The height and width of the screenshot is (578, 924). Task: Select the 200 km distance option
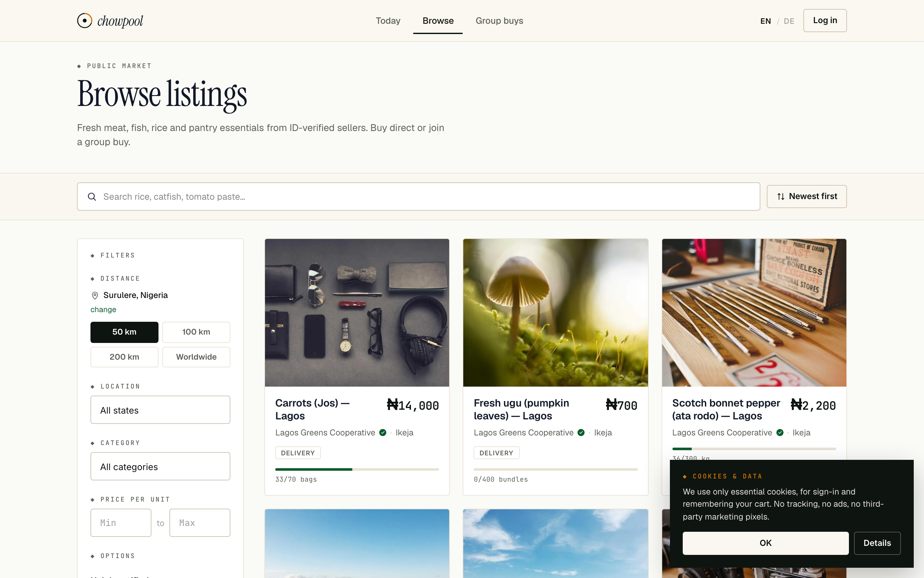[124, 357]
